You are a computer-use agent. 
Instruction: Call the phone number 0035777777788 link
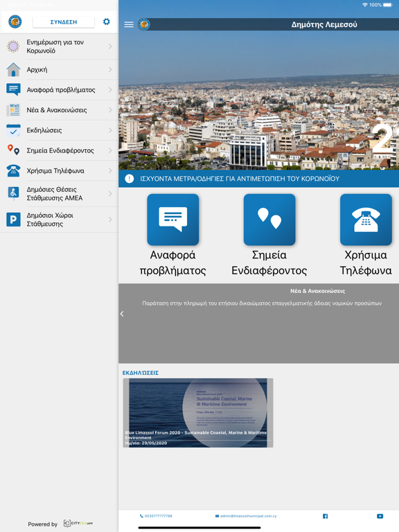pos(156,516)
